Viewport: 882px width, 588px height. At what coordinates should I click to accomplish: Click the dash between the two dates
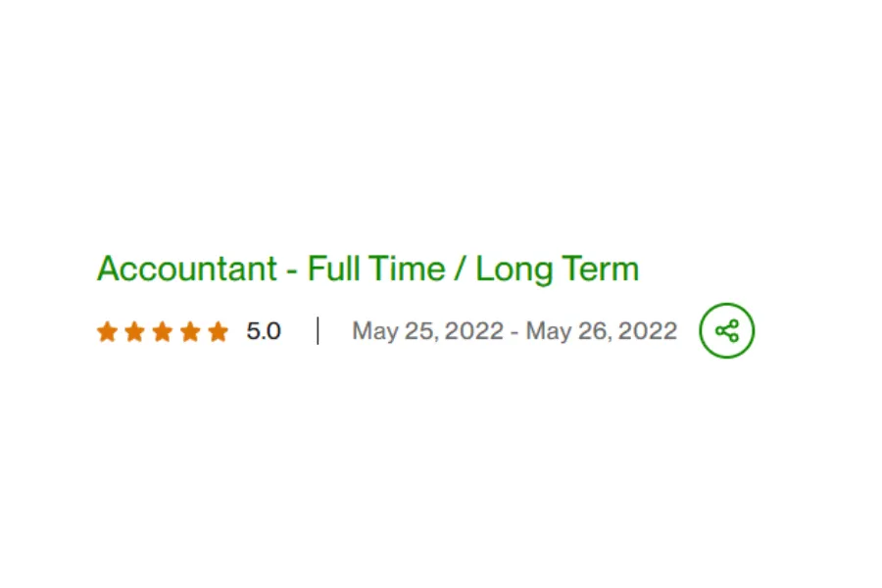coord(514,332)
